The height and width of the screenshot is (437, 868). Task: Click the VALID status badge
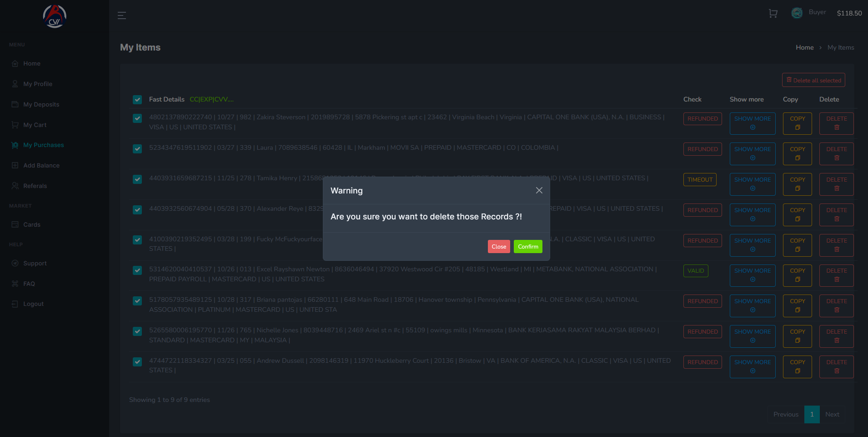point(696,270)
